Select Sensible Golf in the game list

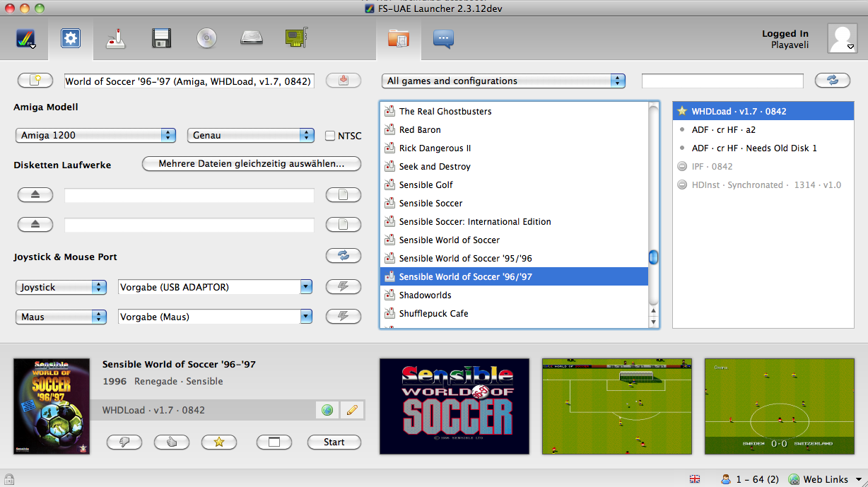pos(426,184)
